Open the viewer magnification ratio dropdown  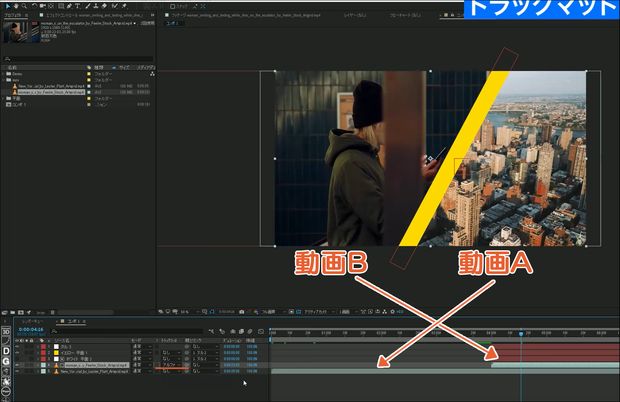coord(183,312)
